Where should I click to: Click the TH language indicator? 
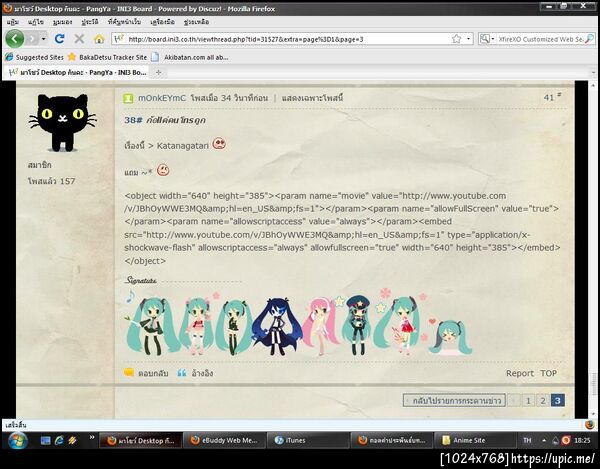(x=527, y=440)
